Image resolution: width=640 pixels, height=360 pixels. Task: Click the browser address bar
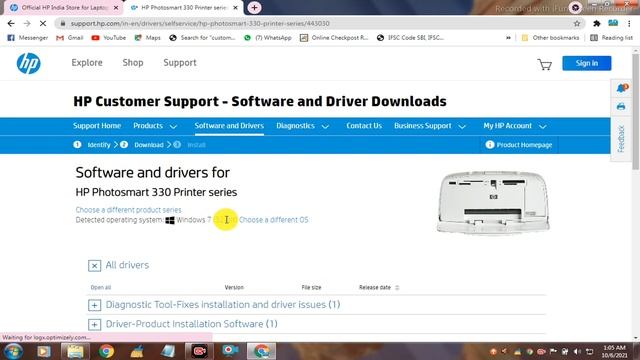tap(318, 24)
